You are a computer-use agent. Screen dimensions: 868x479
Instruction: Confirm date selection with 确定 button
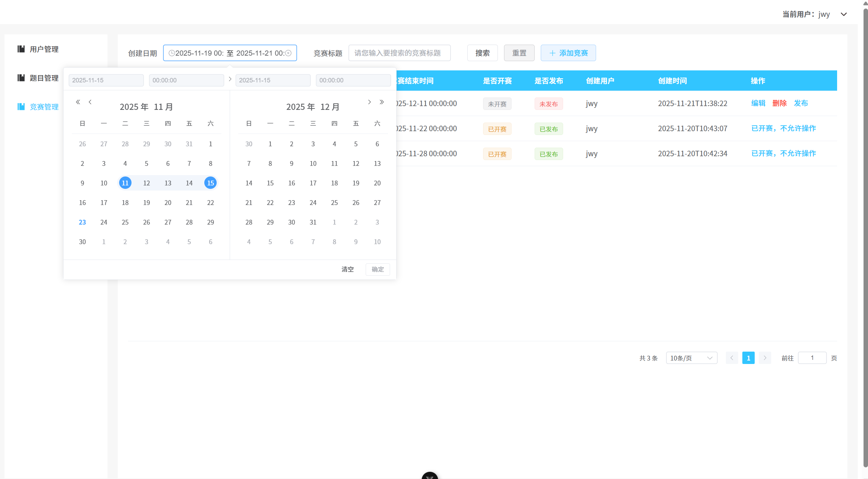click(377, 269)
